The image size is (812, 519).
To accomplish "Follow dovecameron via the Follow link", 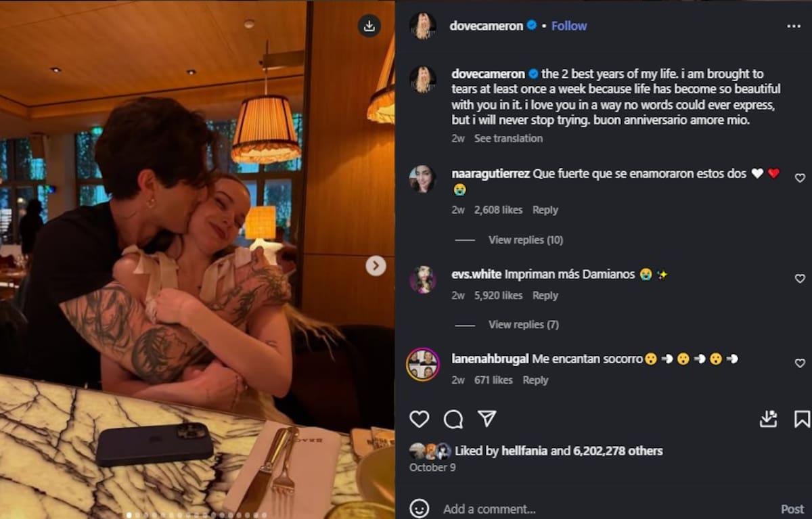I will click(x=569, y=25).
